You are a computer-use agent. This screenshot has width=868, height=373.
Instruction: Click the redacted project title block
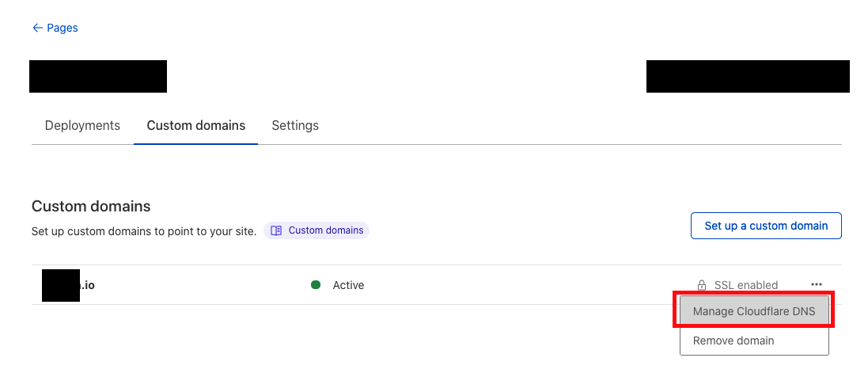98,76
